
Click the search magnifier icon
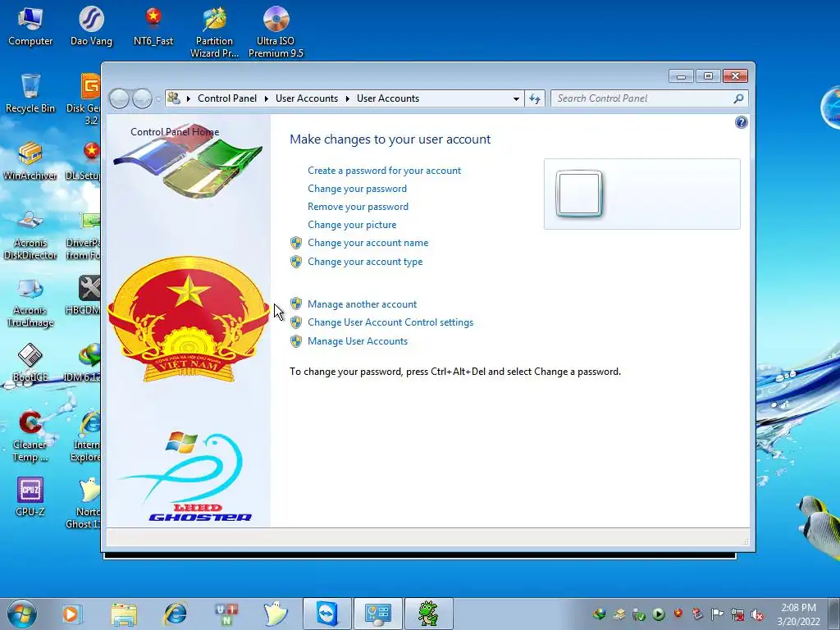(739, 98)
